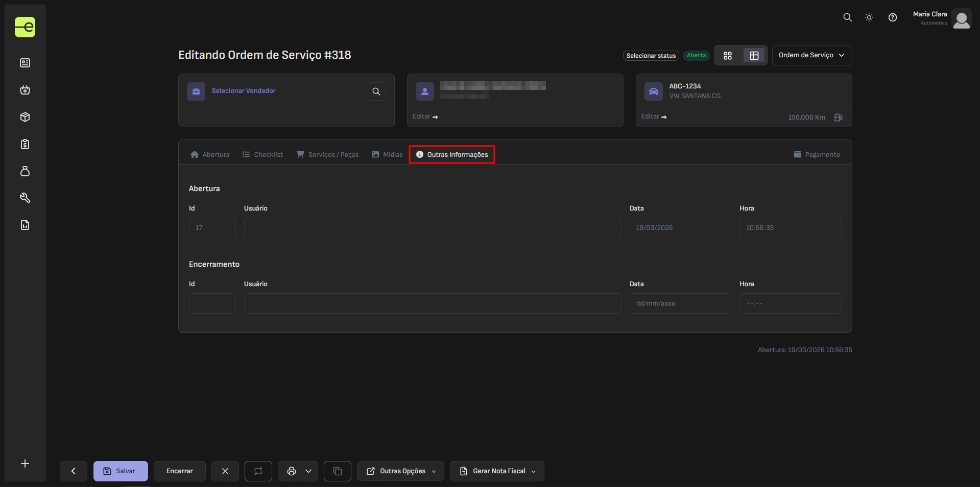This screenshot has height=487, width=980.
Task: Expand the Gerar Nota Fiscal menu
Action: (497, 471)
